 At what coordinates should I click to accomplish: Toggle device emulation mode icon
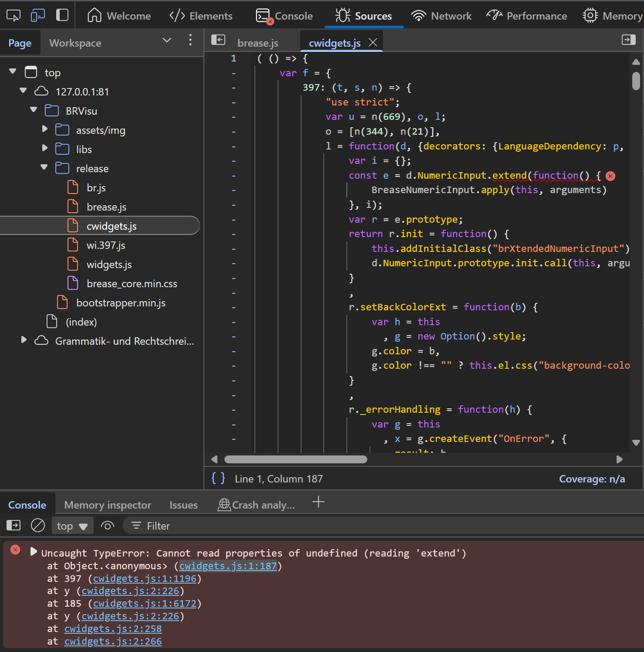38,16
